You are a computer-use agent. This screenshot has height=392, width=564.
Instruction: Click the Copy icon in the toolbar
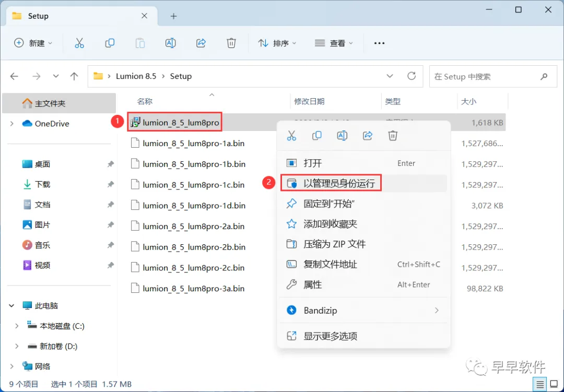click(x=110, y=43)
